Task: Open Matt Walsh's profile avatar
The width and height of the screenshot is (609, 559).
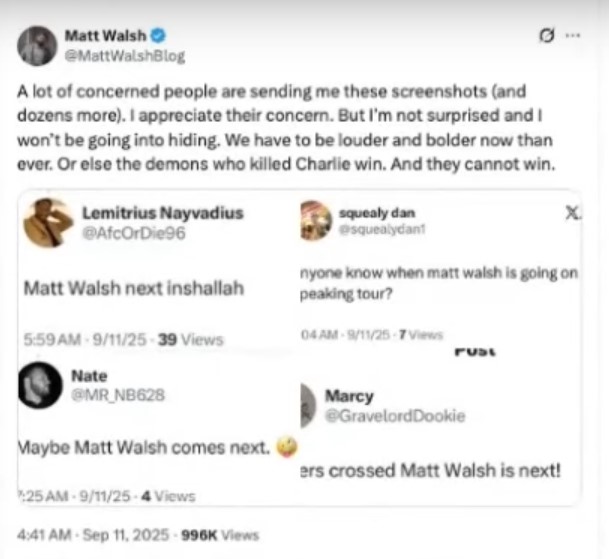Action: coord(37,46)
